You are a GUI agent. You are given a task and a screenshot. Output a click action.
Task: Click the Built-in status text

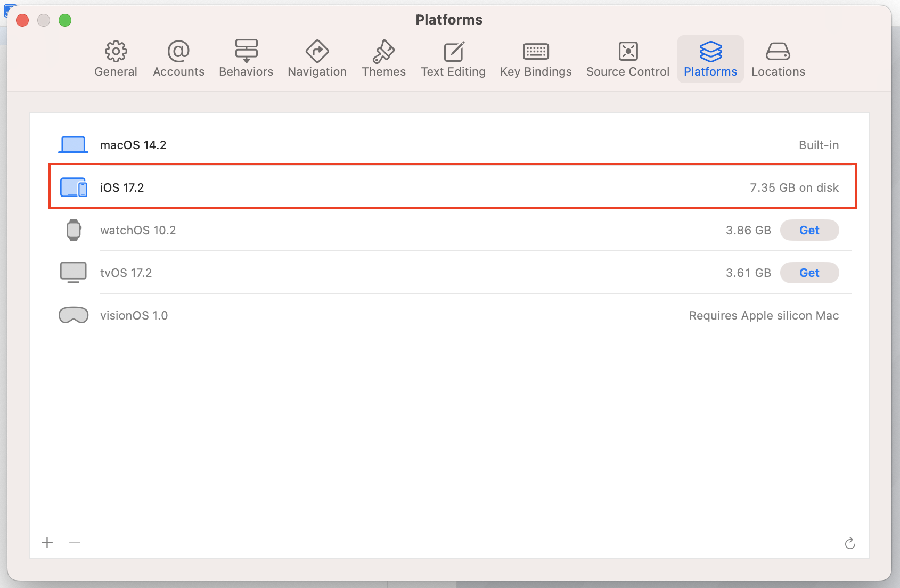(x=819, y=145)
